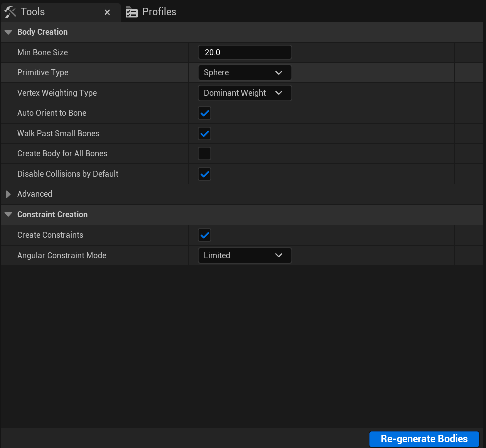Close the Tools tab
Screen dimensions: 486x448
[107, 12]
